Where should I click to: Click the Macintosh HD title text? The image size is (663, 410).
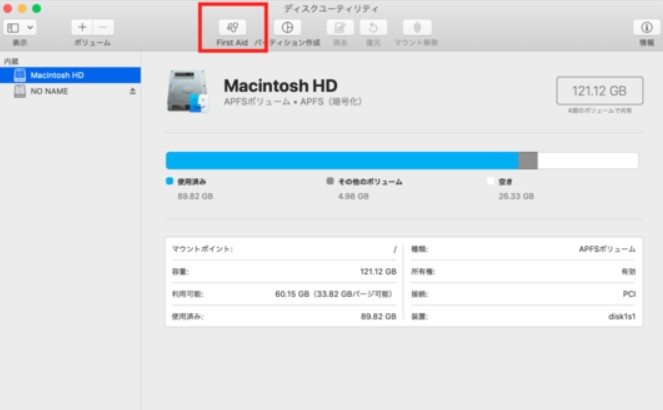280,86
